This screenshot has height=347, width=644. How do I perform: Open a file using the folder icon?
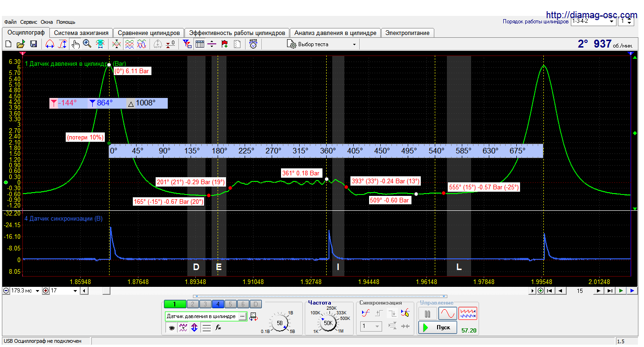[21, 44]
